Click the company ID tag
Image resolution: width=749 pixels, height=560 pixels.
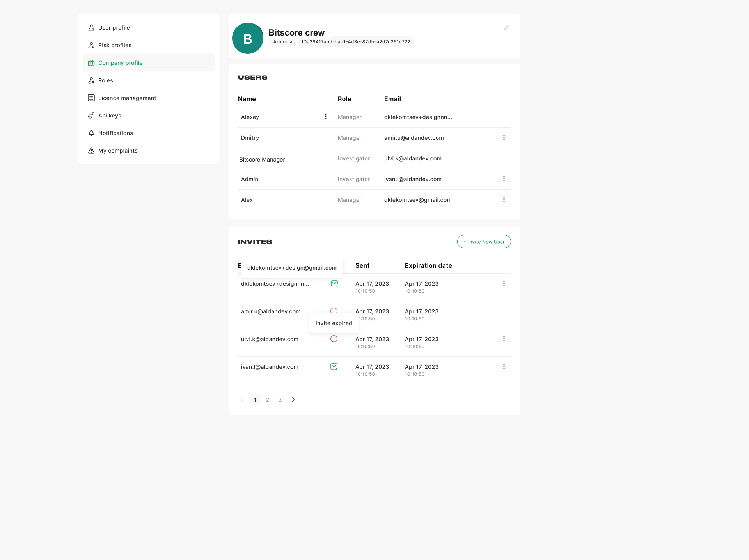[x=356, y=42]
